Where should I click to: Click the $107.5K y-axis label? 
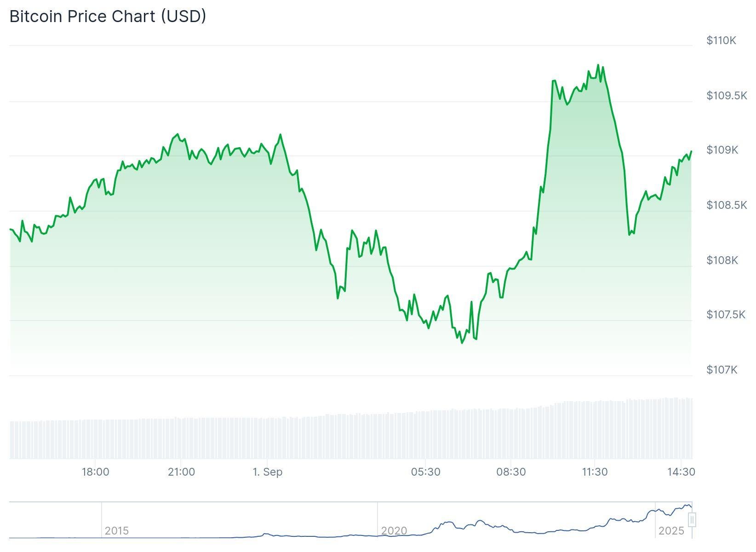click(726, 315)
